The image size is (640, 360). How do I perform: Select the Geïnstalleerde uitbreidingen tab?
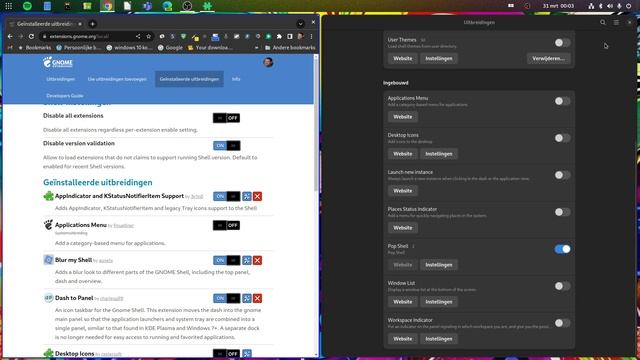click(189, 79)
